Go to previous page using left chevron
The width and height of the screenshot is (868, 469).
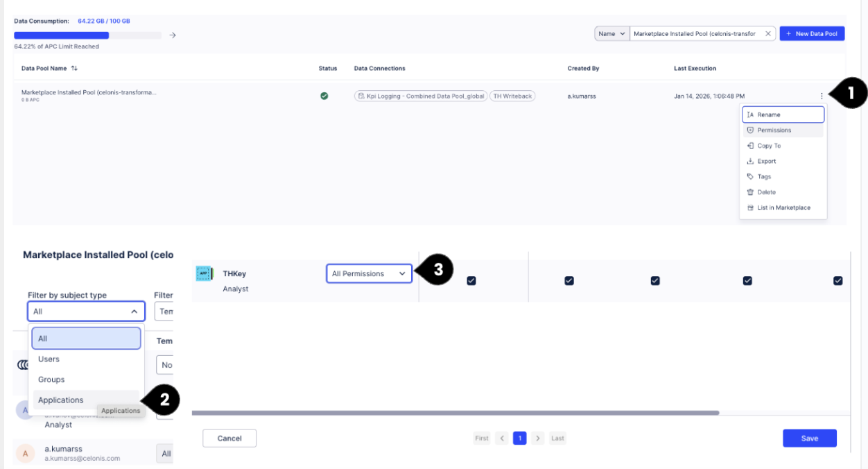[502, 438]
